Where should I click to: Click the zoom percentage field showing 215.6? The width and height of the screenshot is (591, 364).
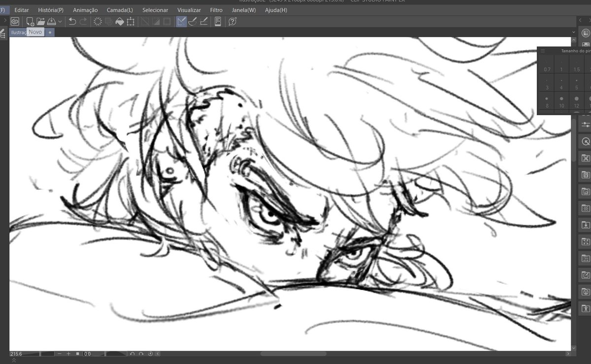pos(25,354)
